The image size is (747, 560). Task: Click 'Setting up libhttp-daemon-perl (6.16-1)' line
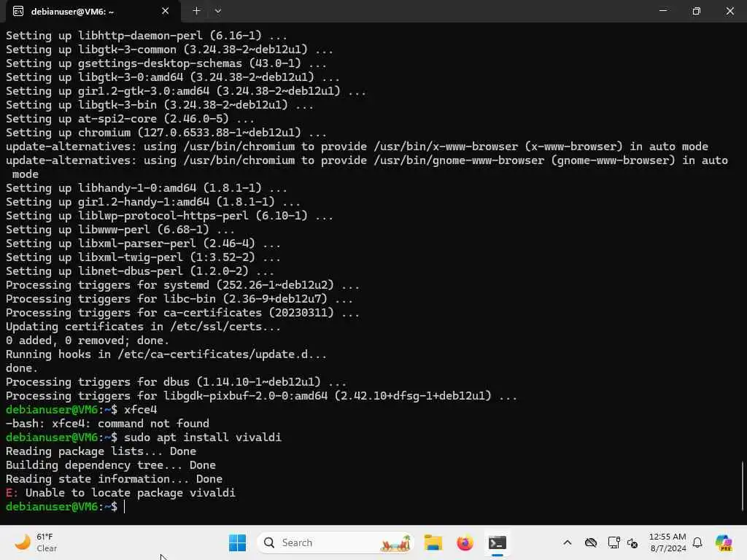tap(146, 35)
